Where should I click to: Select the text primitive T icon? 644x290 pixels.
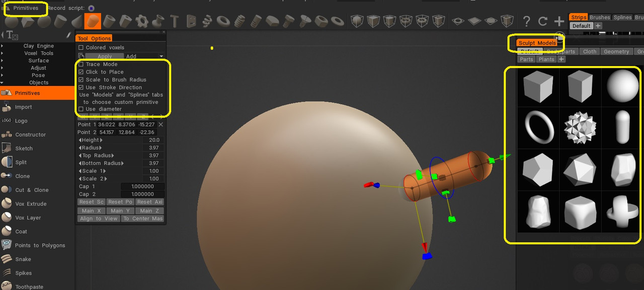[x=174, y=22]
